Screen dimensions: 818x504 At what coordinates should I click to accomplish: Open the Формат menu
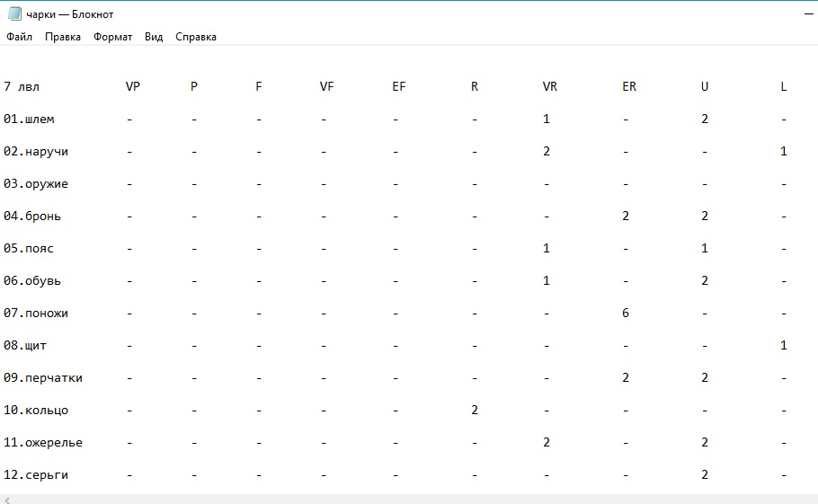[x=112, y=37]
